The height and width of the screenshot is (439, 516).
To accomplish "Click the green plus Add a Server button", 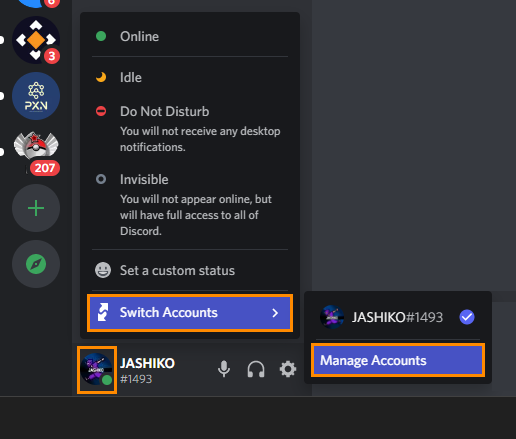I will pyautogui.click(x=36, y=208).
